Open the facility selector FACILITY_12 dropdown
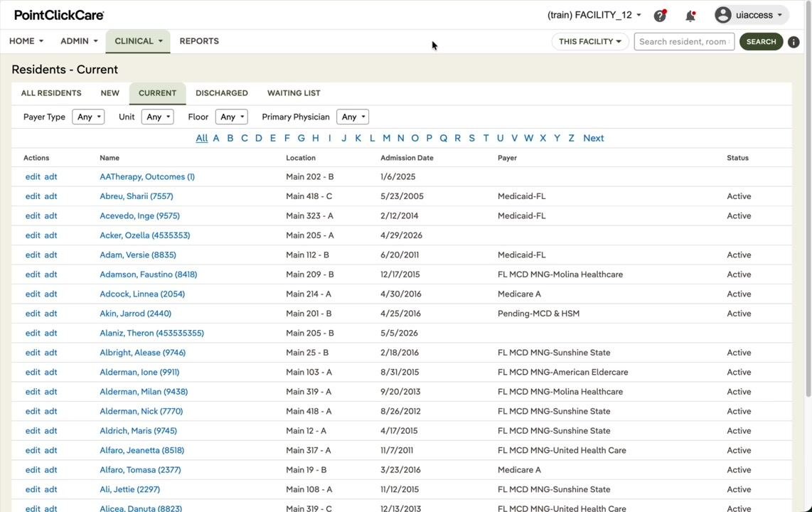Viewport: 812px width, 512px height. click(x=594, y=15)
